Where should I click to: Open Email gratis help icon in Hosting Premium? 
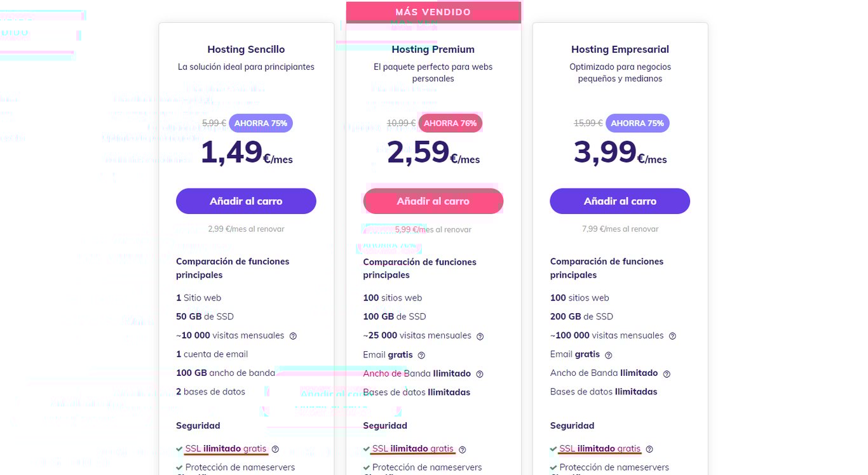[421, 355]
